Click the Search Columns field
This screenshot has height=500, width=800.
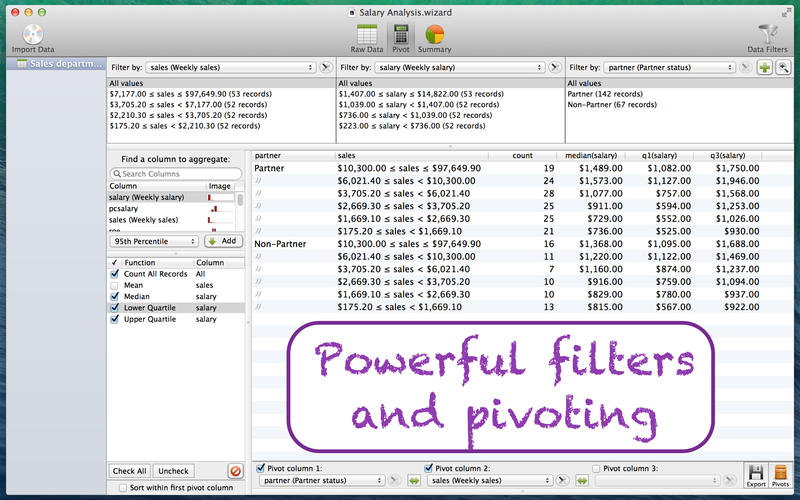[x=176, y=174]
